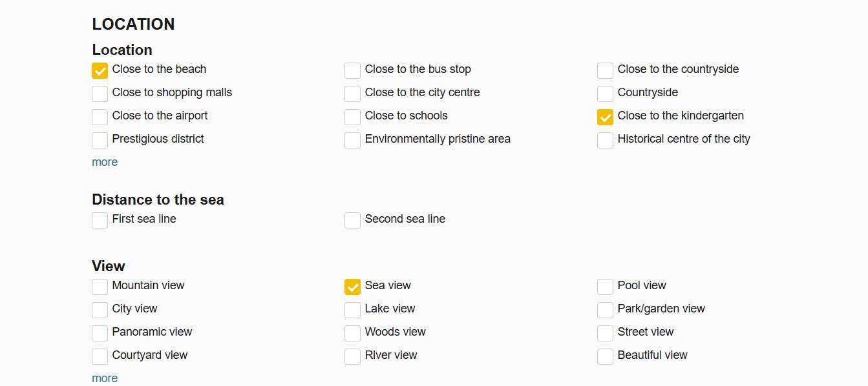Enable Close to the countryside filter
The image size is (868, 386).
coord(605,70)
